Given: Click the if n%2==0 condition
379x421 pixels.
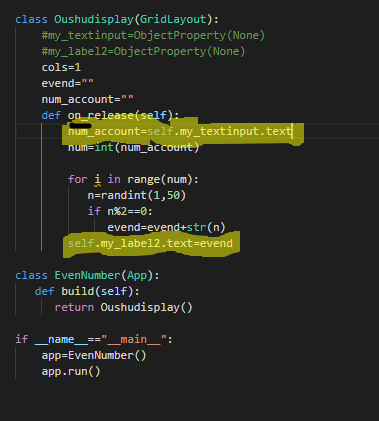Looking at the screenshot, I should click(120, 211).
